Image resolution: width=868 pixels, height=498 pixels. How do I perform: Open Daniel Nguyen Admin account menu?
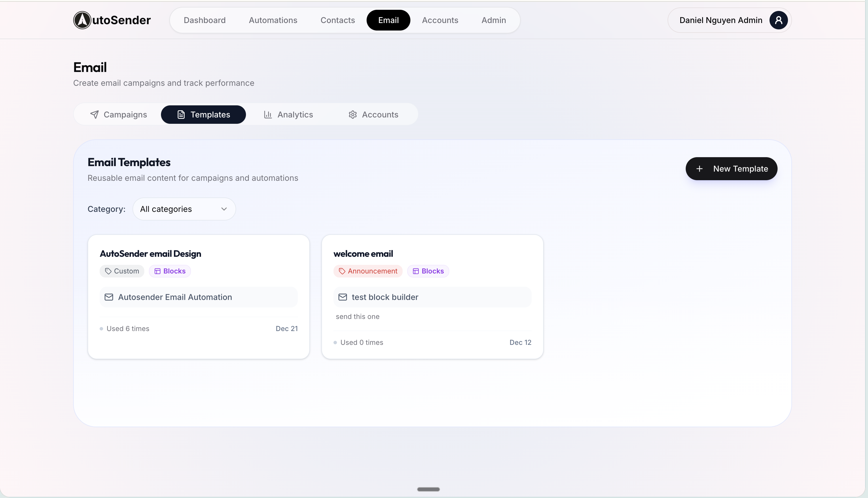point(721,20)
